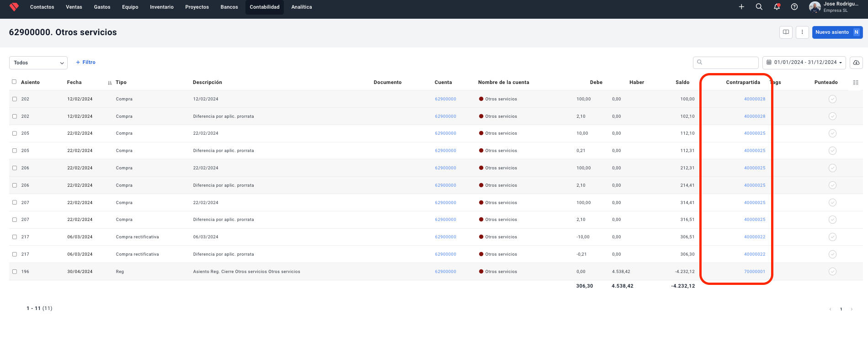Open the Todos filter dropdown
This screenshot has width=868, height=347.
pos(38,63)
